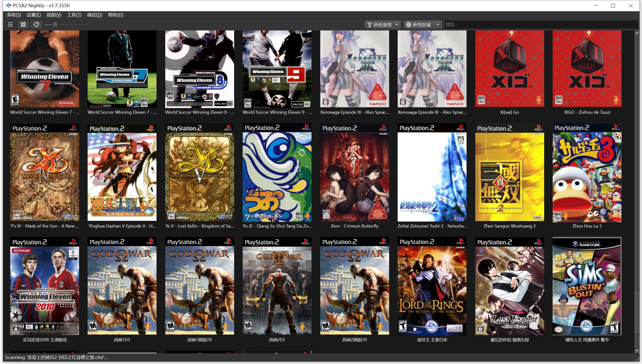Select 实况足球2008 王涛解说 cover
The image size is (642, 364).
pyautogui.click(x=45, y=286)
